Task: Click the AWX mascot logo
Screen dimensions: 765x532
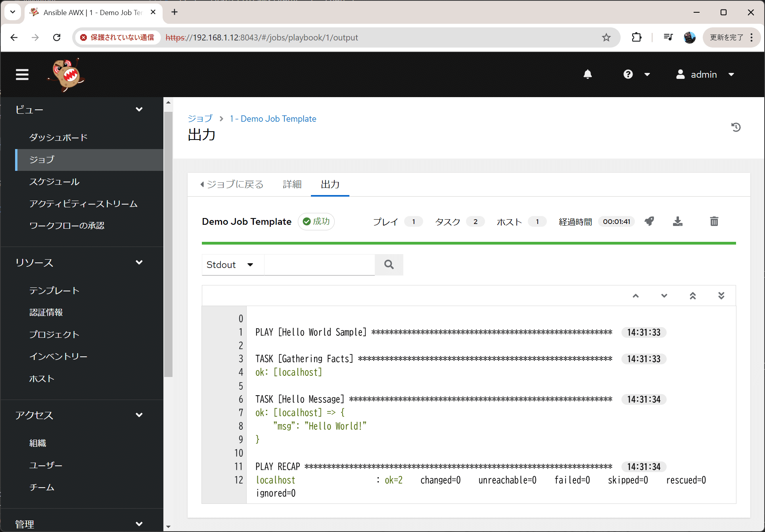Action: pos(65,75)
